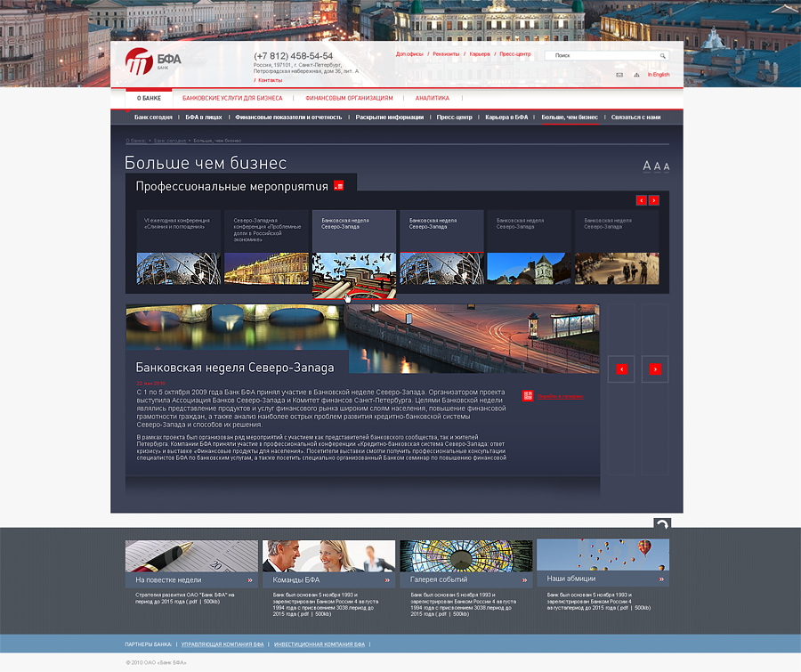
Task: Open Слияния и поглощения conference card
Action: click(178, 247)
